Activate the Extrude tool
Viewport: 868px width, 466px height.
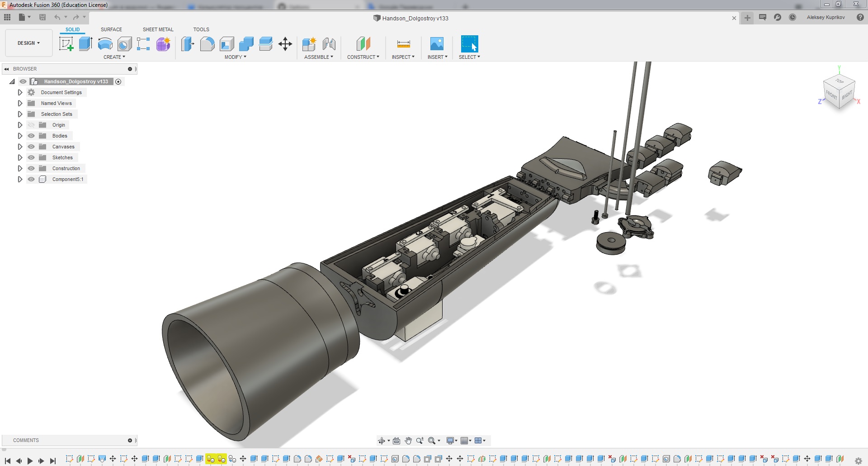[x=86, y=44]
